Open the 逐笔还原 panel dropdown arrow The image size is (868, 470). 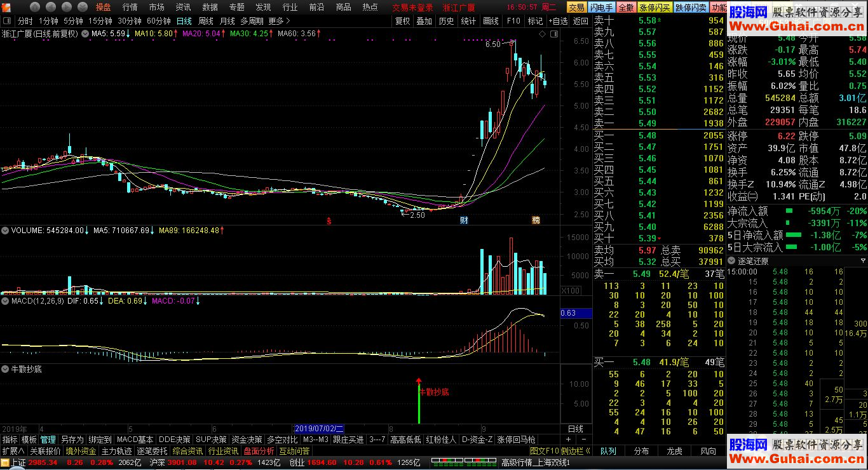click(731, 261)
